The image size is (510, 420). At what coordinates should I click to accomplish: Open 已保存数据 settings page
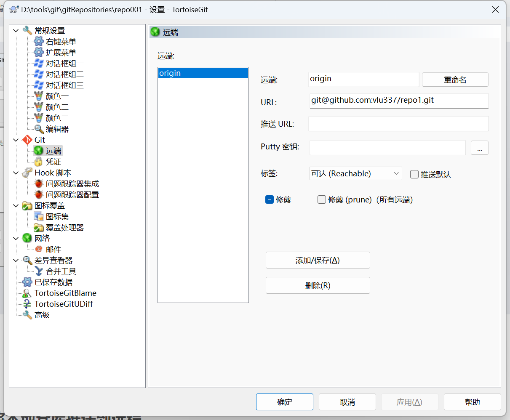[x=53, y=282]
